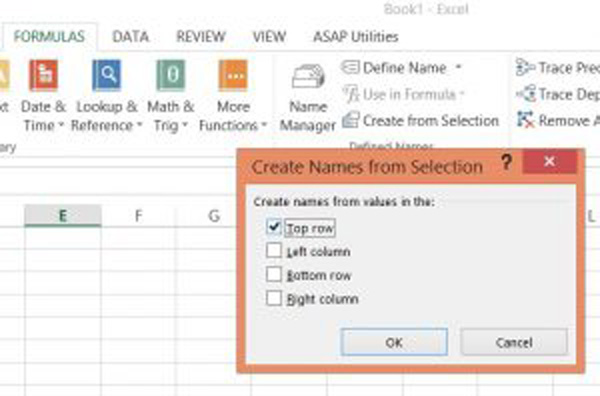
Task: Click the Create from Selection label
Action: (x=431, y=121)
